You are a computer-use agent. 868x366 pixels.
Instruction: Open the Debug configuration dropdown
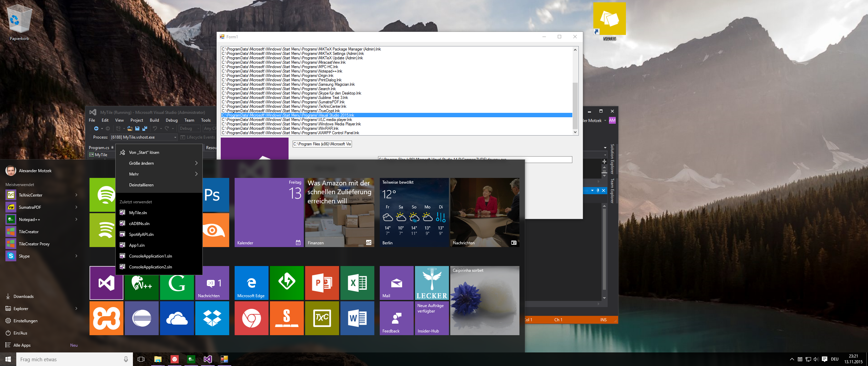coord(189,128)
